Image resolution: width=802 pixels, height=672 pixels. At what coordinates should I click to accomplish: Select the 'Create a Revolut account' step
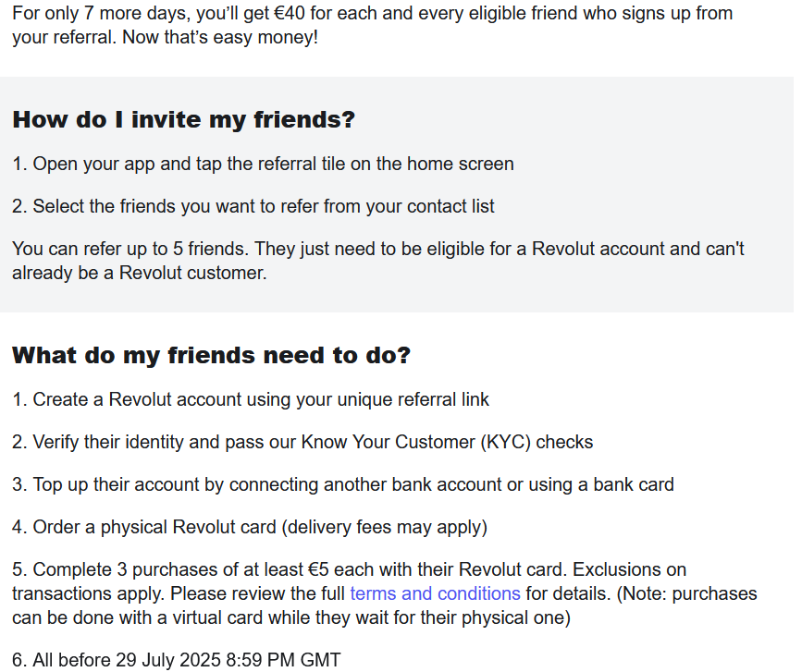(x=251, y=399)
